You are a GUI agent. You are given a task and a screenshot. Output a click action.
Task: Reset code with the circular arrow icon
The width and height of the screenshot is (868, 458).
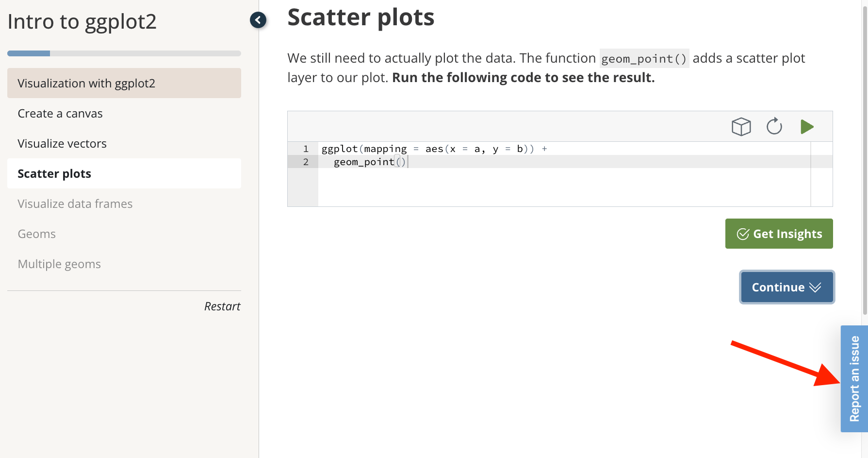point(774,127)
